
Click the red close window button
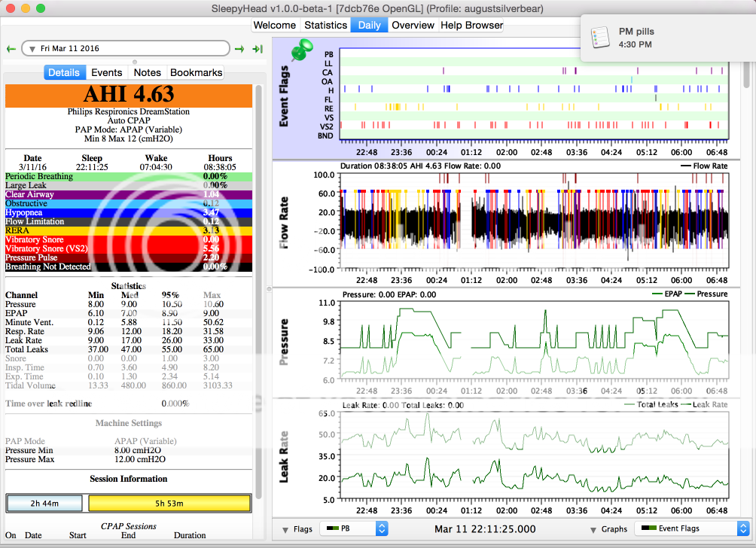(x=10, y=8)
